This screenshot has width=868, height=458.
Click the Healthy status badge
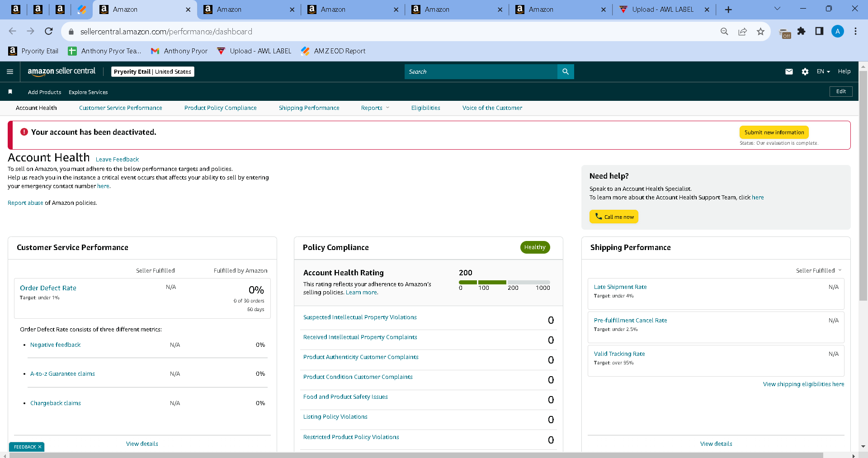(x=535, y=247)
